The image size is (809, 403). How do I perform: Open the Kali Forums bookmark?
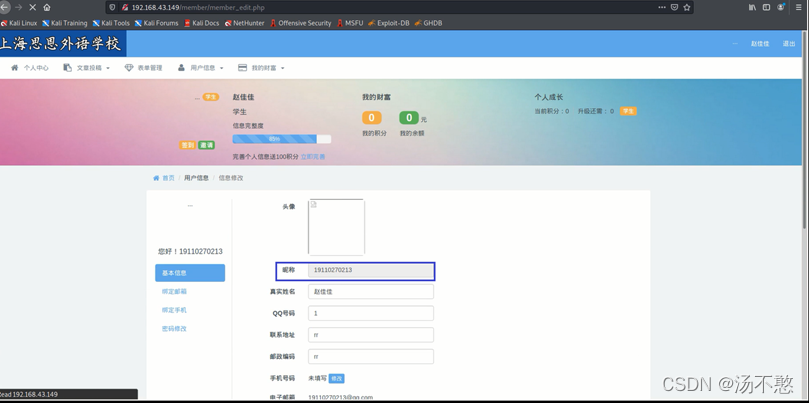pos(156,23)
